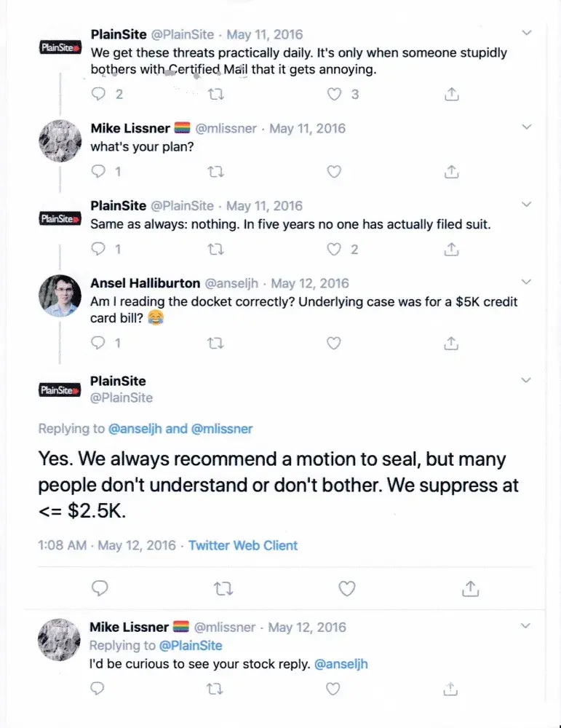This screenshot has height=728, width=561.
Task: Click the Twitter Web Client link
Action: tap(243, 545)
